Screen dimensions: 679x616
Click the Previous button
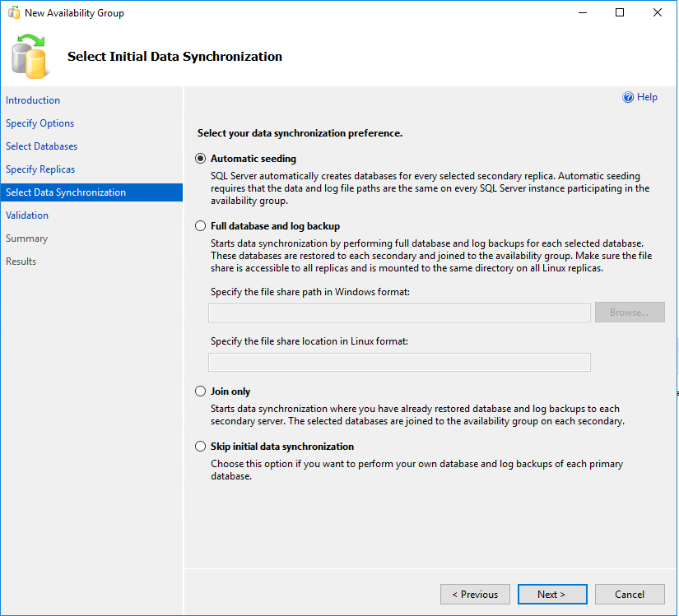click(475, 595)
